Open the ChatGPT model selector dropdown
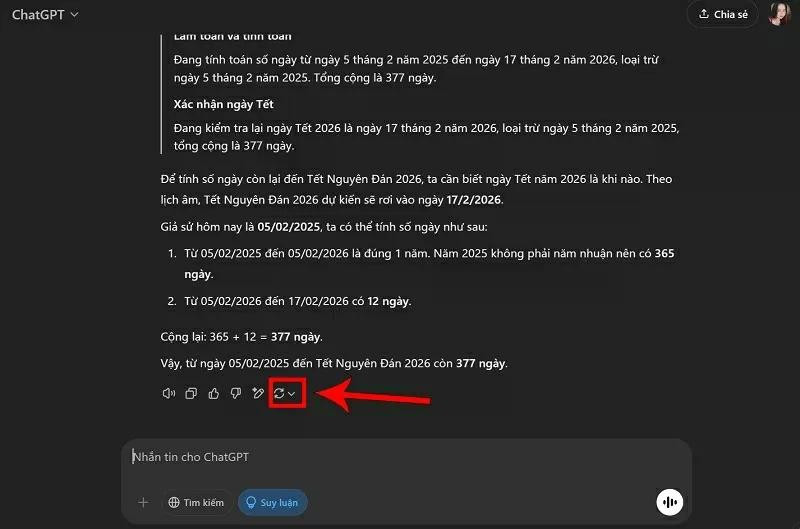The height and width of the screenshot is (529, 800). pos(46,14)
